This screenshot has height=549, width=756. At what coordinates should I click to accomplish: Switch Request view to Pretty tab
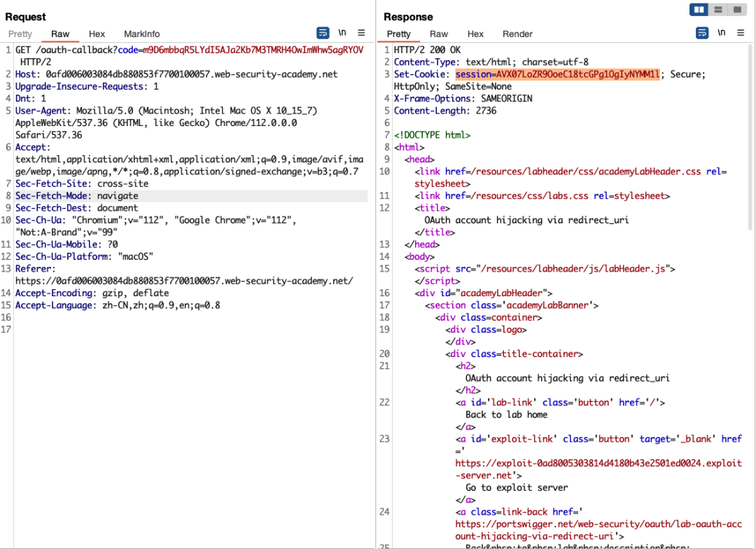click(x=20, y=34)
